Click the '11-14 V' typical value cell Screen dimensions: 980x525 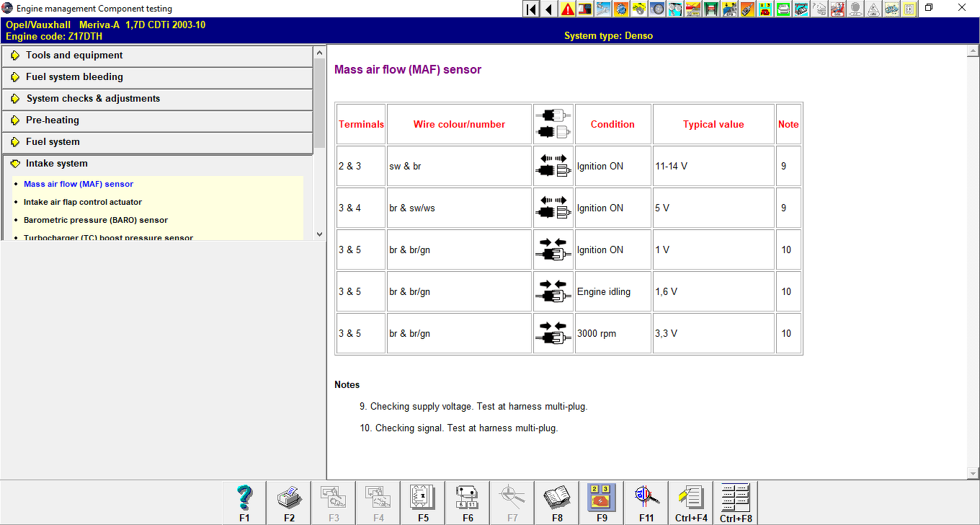pyautogui.click(x=713, y=166)
